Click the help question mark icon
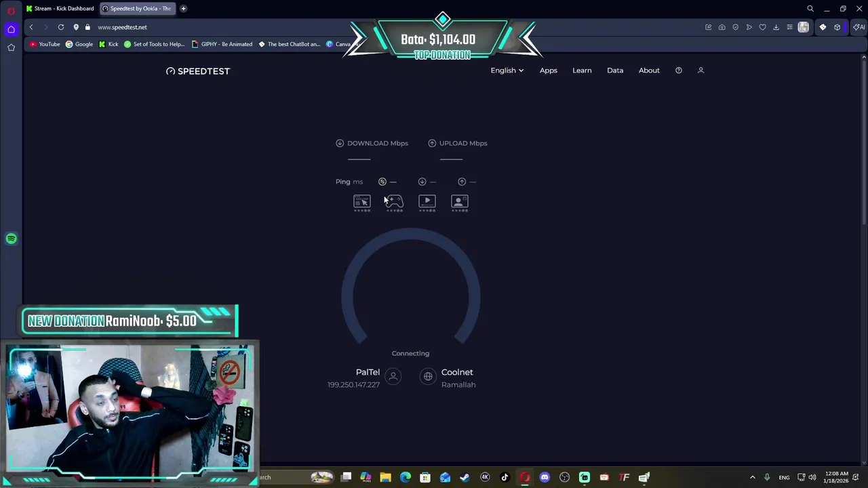The width and height of the screenshot is (868, 488). point(678,70)
